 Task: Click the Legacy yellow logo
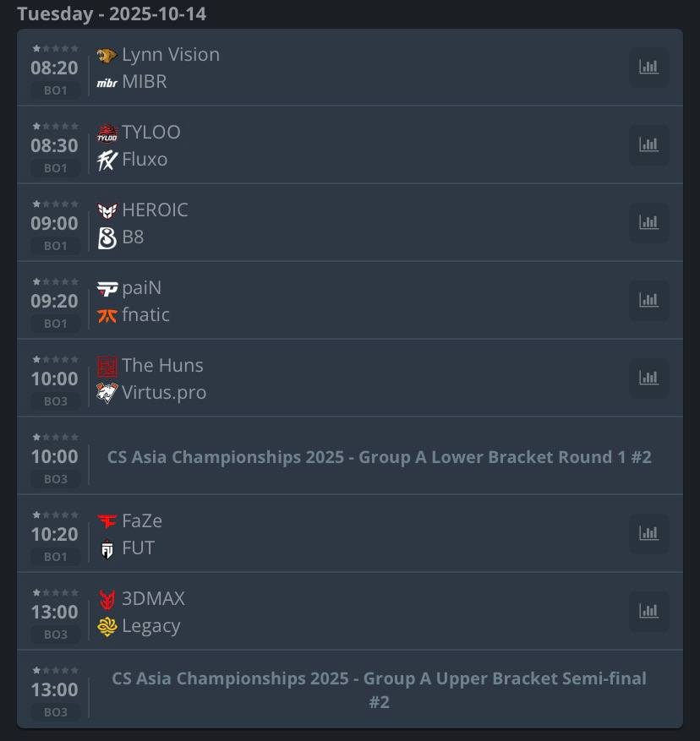[x=107, y=627]
